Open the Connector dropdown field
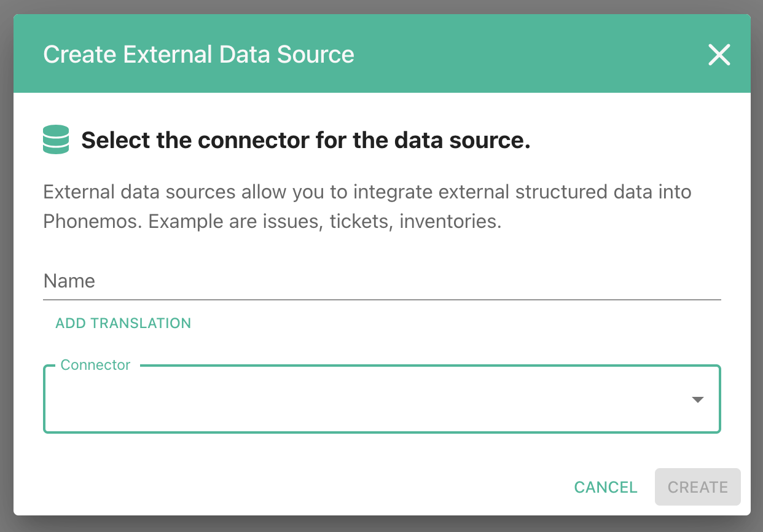Image resolution: width=763 pixels, height=532 pixels. (369, 400)
